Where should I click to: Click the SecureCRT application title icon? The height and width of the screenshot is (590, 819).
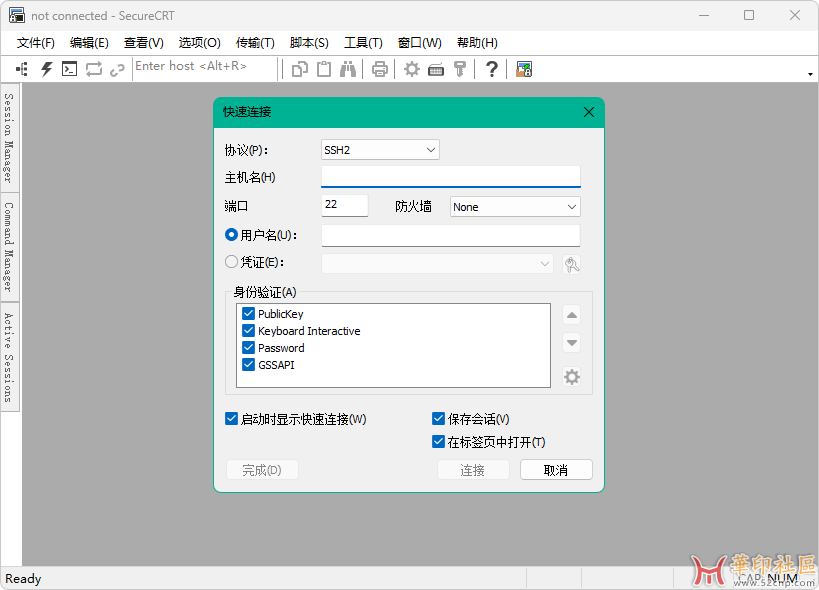pyautogui.click(x=16, y=16)
